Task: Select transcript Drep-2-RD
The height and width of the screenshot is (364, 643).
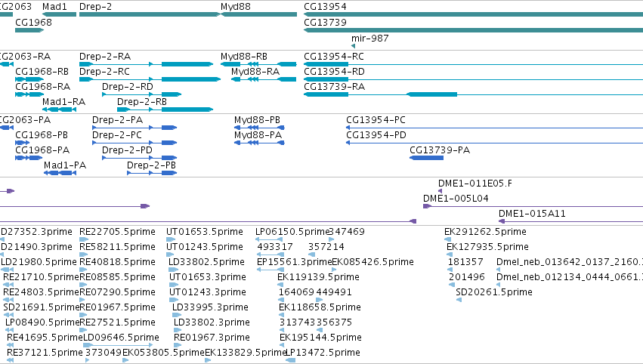Action: (x=141, y=94)
